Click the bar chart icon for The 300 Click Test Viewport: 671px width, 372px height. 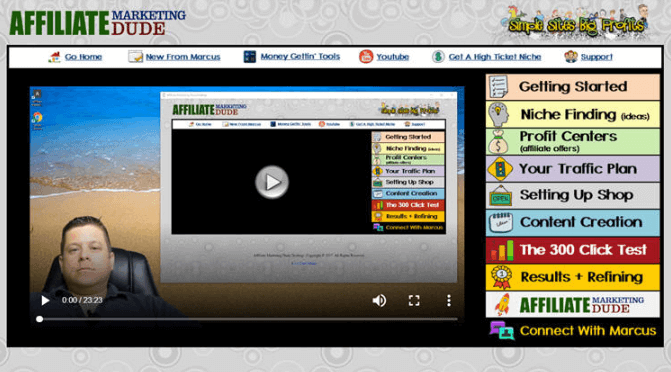[502, 250]
